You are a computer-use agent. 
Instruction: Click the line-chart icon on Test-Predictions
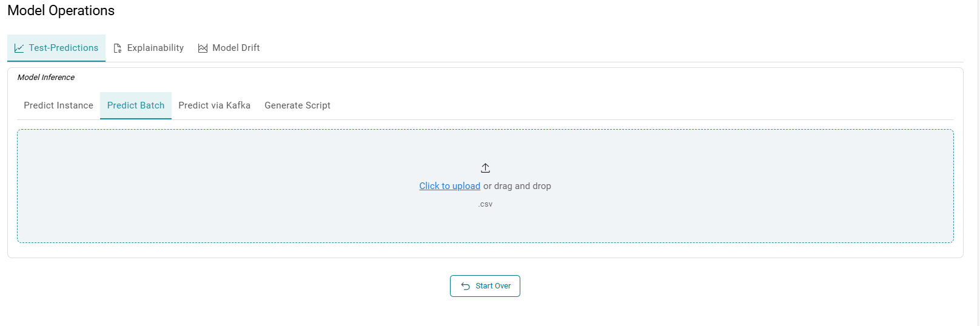point(19,48)
